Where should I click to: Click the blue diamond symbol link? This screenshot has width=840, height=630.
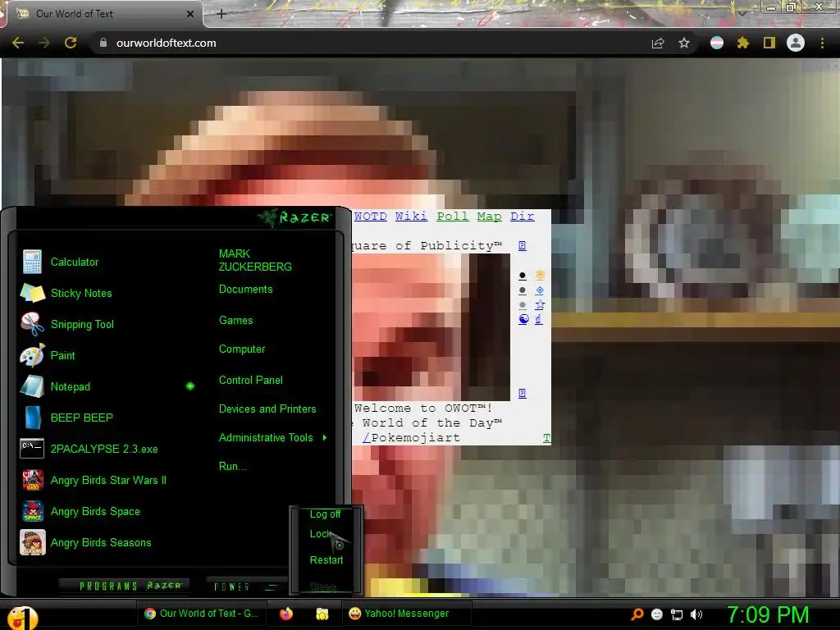[x=540, y=290]
